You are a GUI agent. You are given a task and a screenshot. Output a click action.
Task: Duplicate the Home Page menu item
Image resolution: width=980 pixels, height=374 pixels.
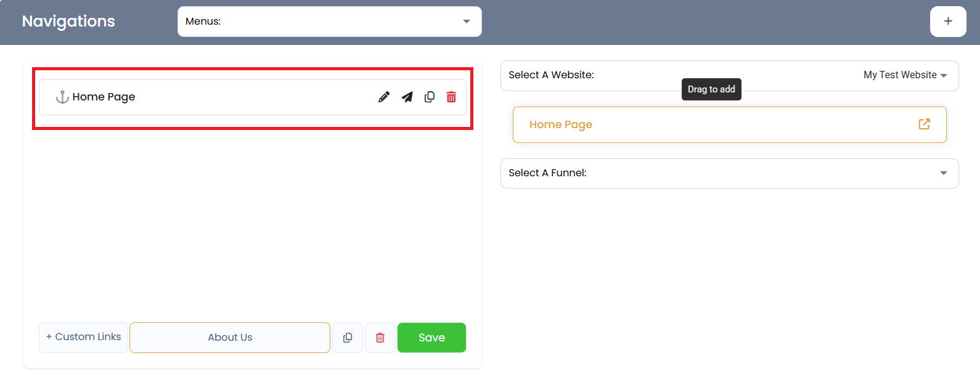[x=430, y=97]
